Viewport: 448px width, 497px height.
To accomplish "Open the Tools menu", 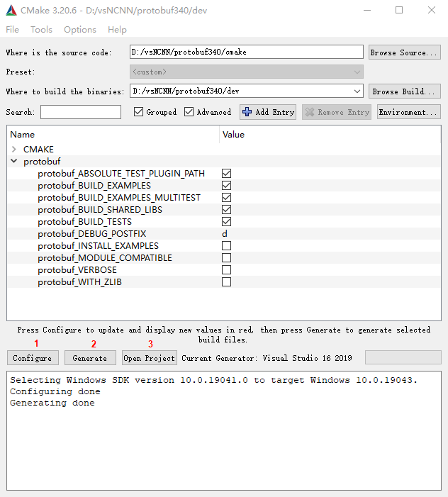I will [41, 30].
